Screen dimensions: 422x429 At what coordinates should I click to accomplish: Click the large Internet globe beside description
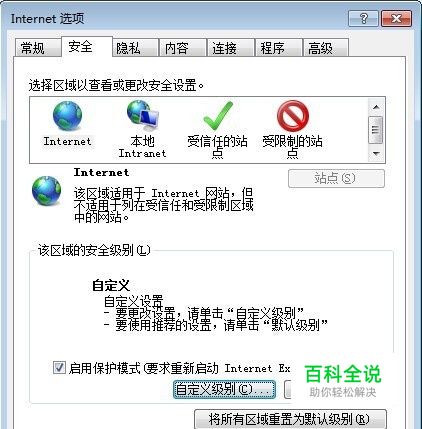pos(47,191)
